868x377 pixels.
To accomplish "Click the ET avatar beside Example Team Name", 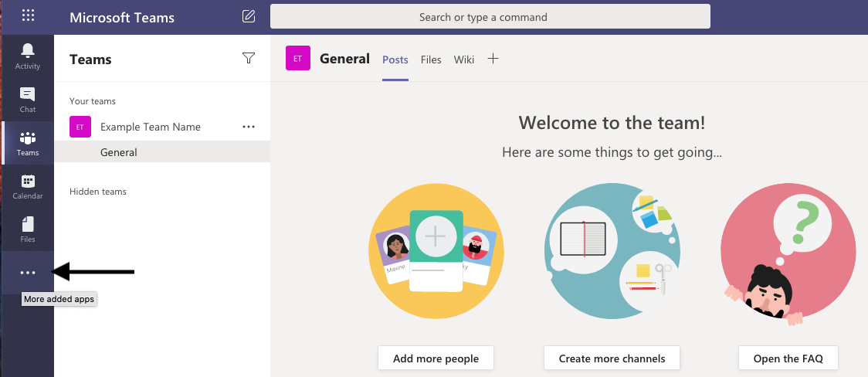I will 80,127.
